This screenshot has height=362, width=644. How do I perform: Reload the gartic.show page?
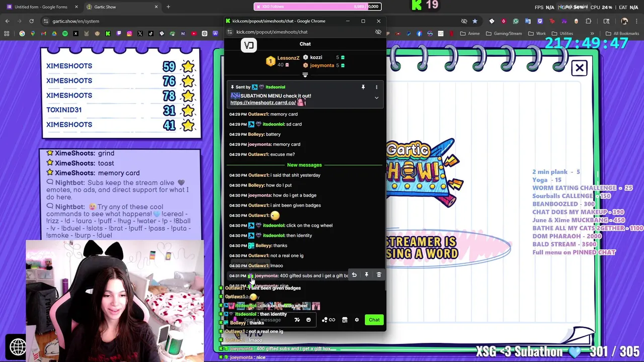pos(31,21)
